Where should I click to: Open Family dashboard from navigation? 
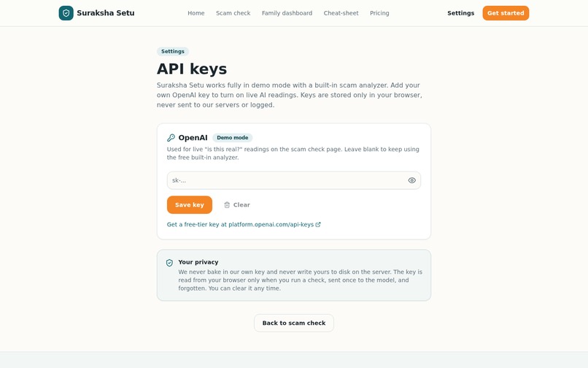coord(287,13)
